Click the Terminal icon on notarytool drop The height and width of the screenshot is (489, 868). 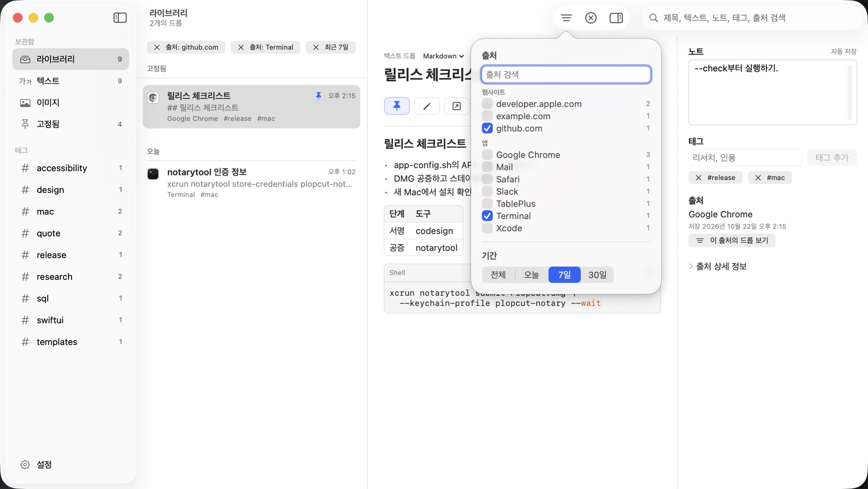click(153, 174)
